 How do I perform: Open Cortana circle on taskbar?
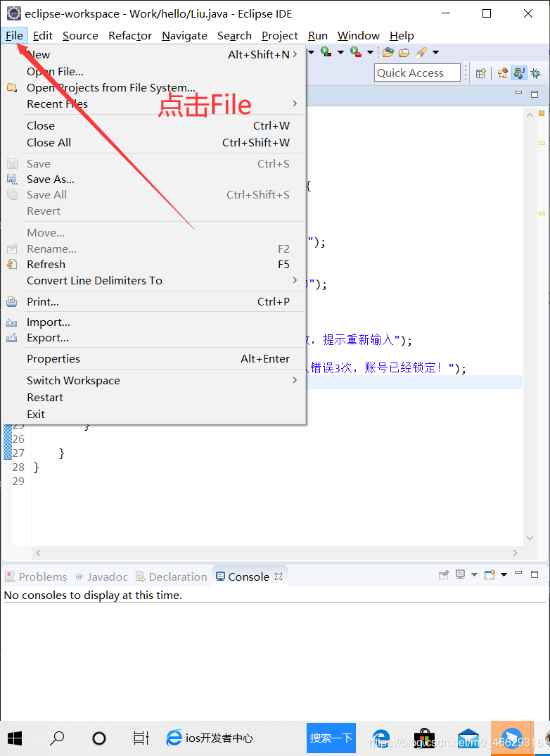coord(99,738)
